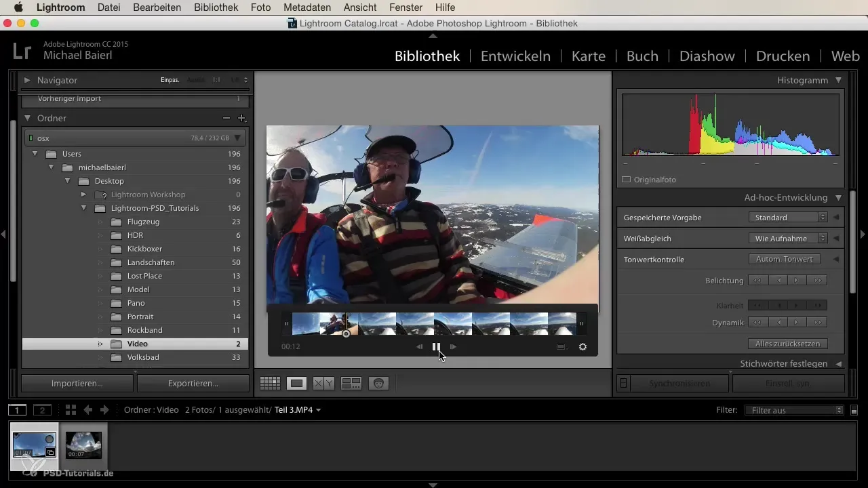Image resolution: width=868 pixels, height=488 pixels.
Task: Decrease Dynamik by large step
Action: click(x=757, y=322)
